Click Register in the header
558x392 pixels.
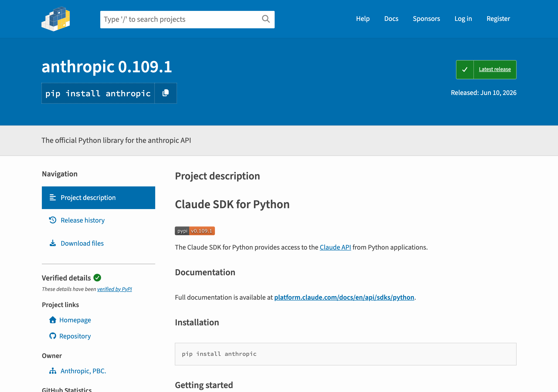pyautogui.click(x=498, y=19)
